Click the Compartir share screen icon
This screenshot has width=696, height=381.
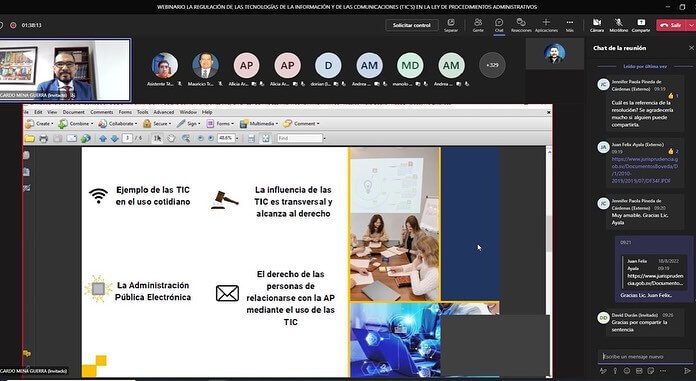pos(641,25)
